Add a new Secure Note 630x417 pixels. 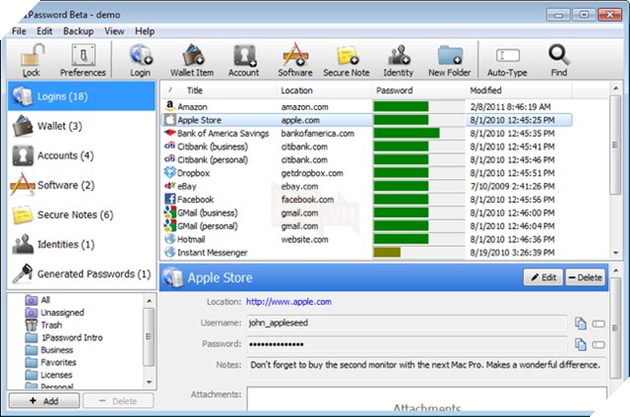347,58
